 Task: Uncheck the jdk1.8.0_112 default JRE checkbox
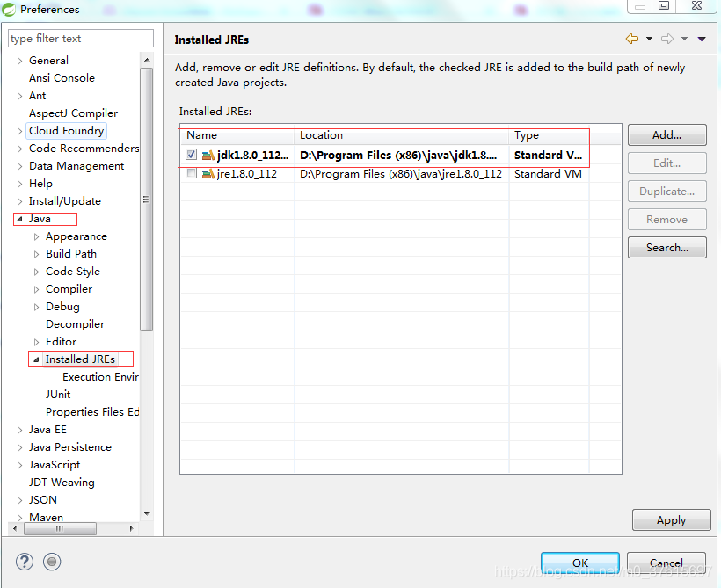tap(191, 155)
